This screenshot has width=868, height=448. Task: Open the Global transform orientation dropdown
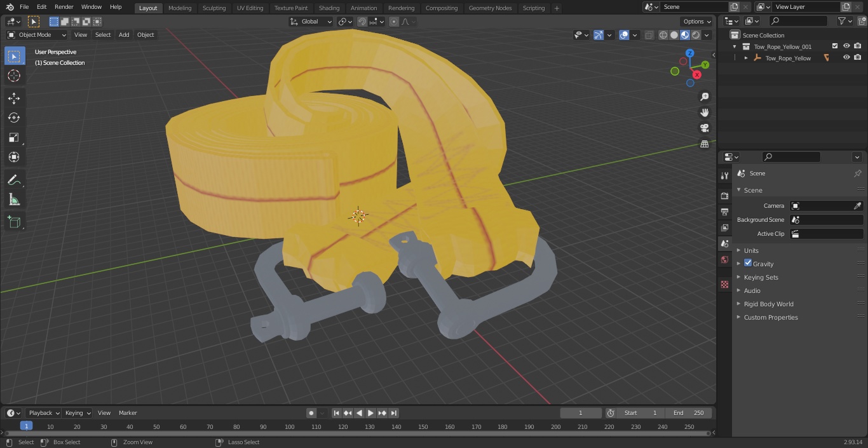coord(311,22)
